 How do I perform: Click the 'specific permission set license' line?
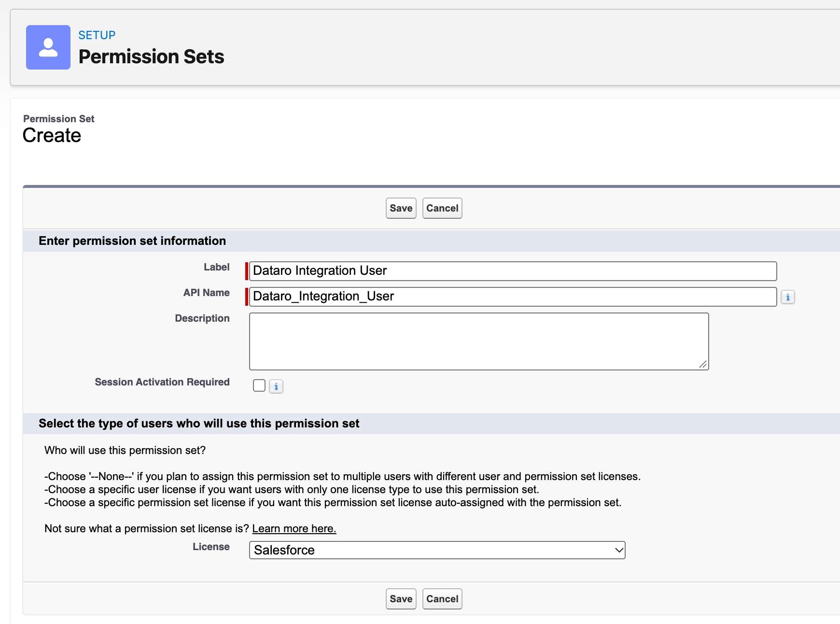(x=333, y=502)
